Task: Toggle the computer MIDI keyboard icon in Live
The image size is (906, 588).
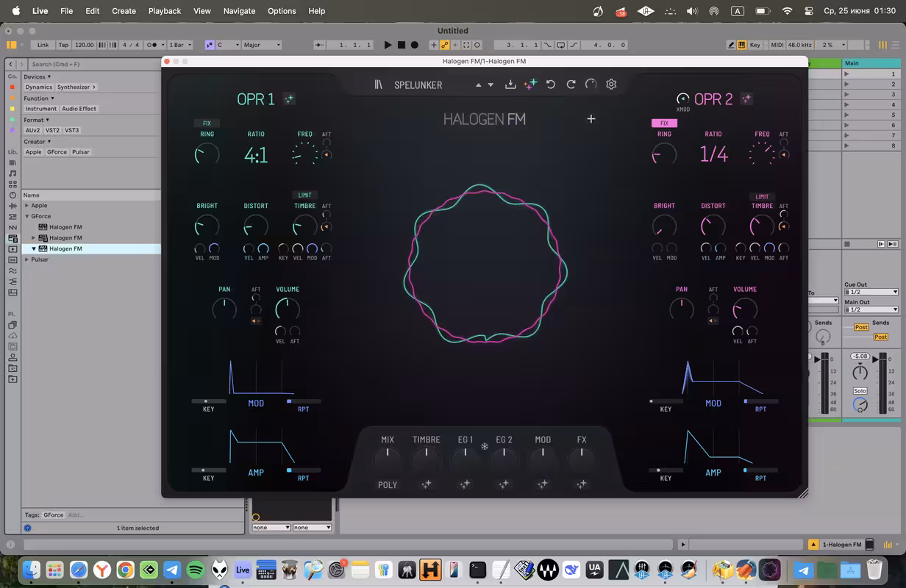Action: click(x=741, y=45)
